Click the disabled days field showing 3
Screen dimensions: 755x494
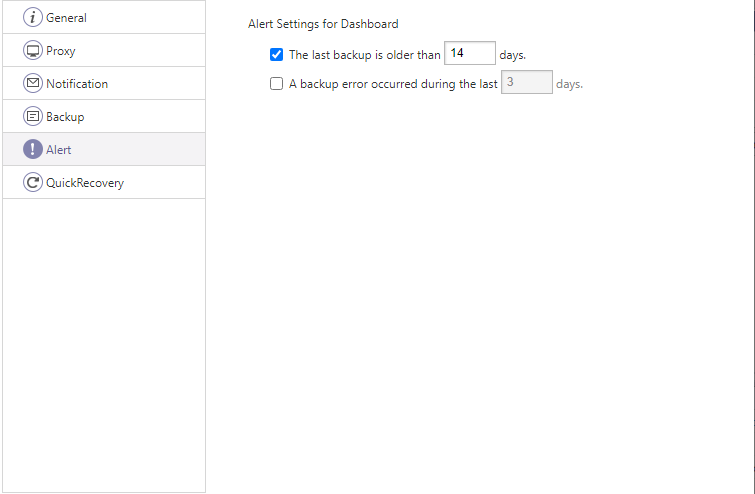pyautogui.click(x=527, y=84)
